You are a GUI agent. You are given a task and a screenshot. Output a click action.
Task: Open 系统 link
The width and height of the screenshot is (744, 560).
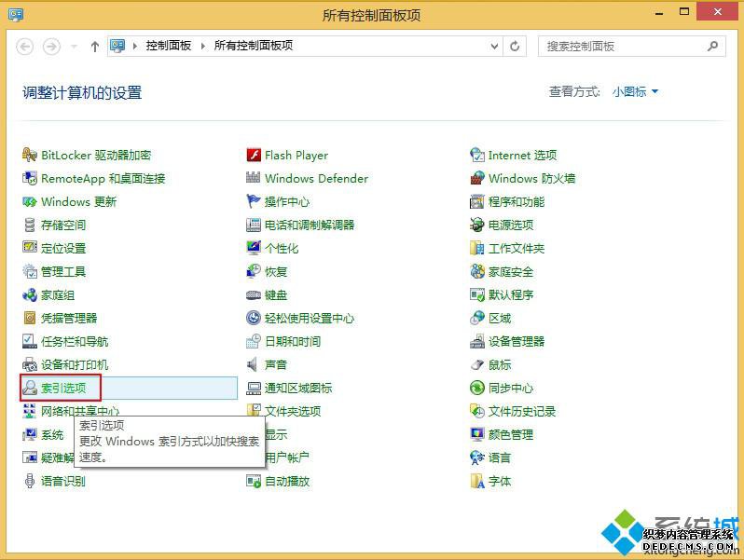tap(52, 434)
